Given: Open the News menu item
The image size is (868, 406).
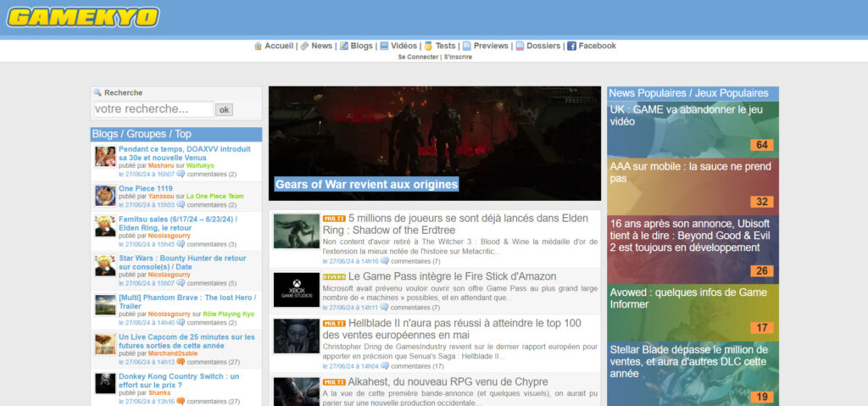Looking at the screenshot, I should tap(321, 46).
